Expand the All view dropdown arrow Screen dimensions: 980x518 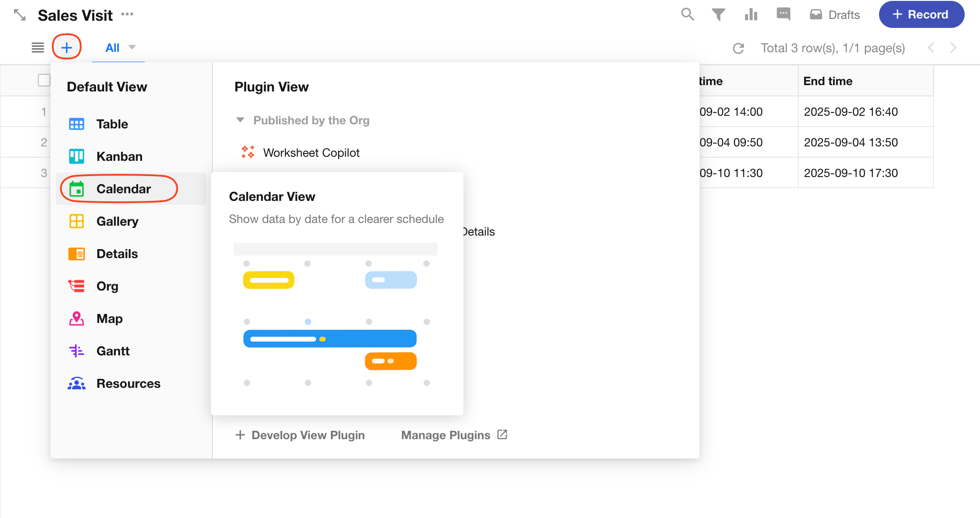(x=132, y=47)
